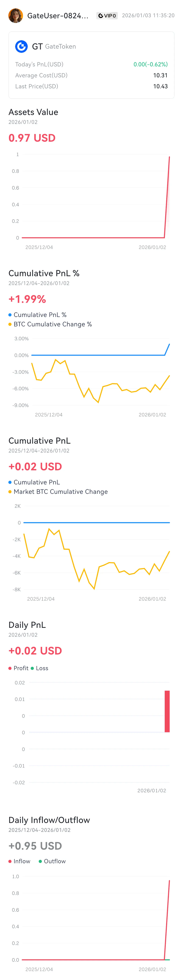Click the GateUser-0824 username
This screenshot has width=183, height=980.
pyautogui.click(x=58, y=16)
